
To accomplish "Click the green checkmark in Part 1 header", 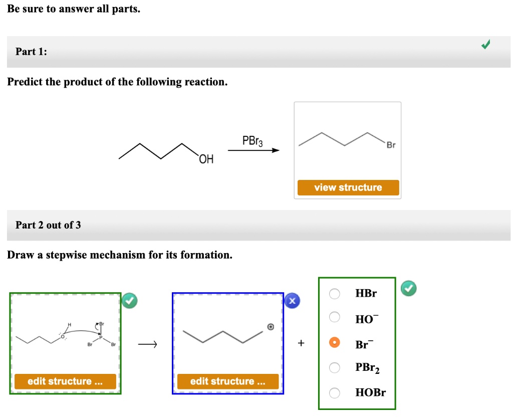I will point(484,45).
